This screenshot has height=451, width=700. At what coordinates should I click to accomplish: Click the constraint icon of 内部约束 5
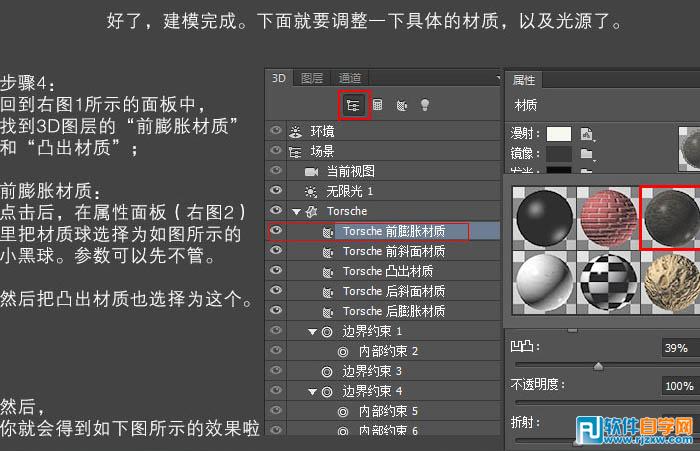(x=343, y=412)
